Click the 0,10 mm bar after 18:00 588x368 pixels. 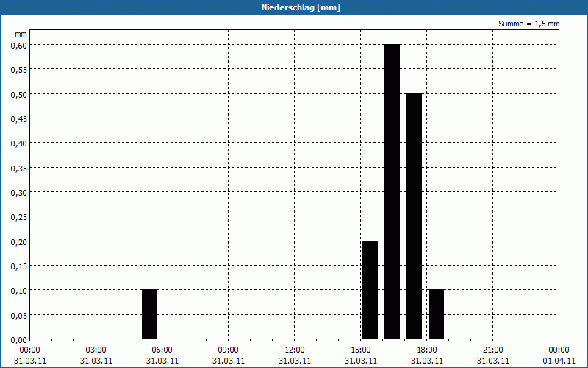pyautogui.click(x=436, y=314)
